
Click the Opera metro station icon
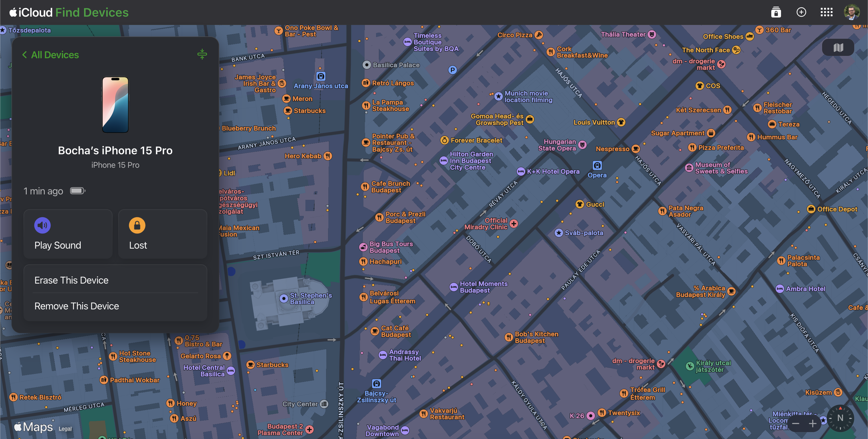597,165
